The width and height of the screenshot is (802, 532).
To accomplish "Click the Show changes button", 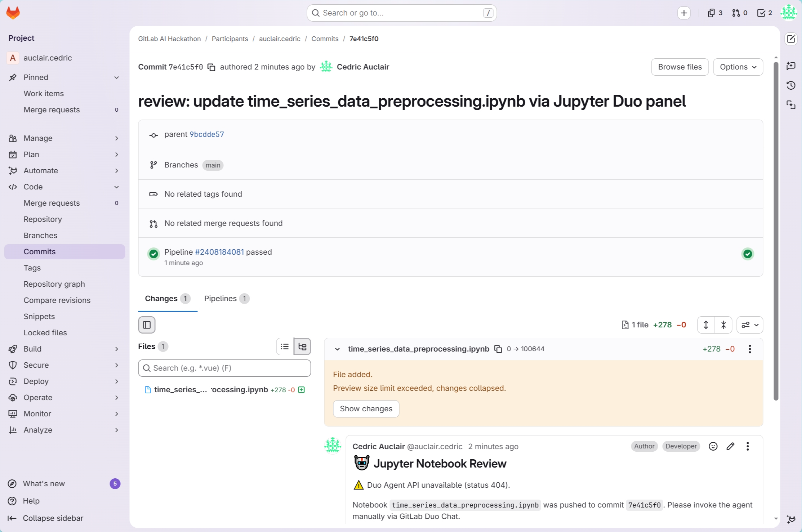I will pyautogui.click(x=366, y=409).
